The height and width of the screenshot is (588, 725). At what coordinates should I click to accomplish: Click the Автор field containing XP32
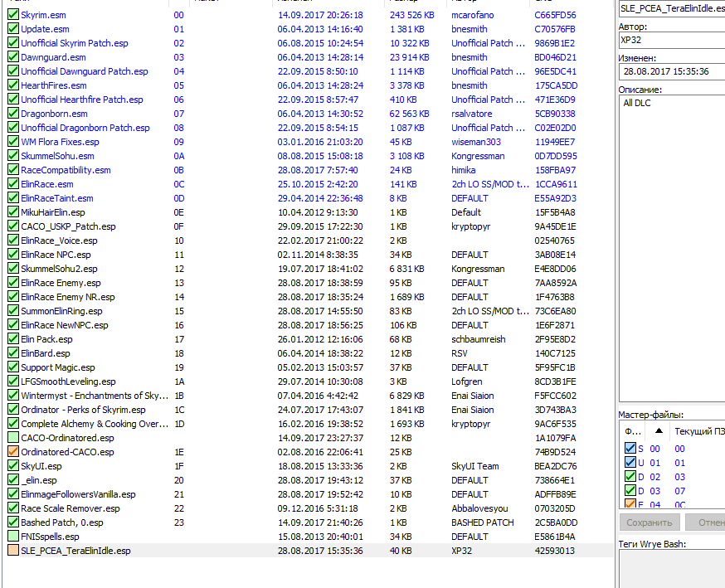click(x=672, y=40)
